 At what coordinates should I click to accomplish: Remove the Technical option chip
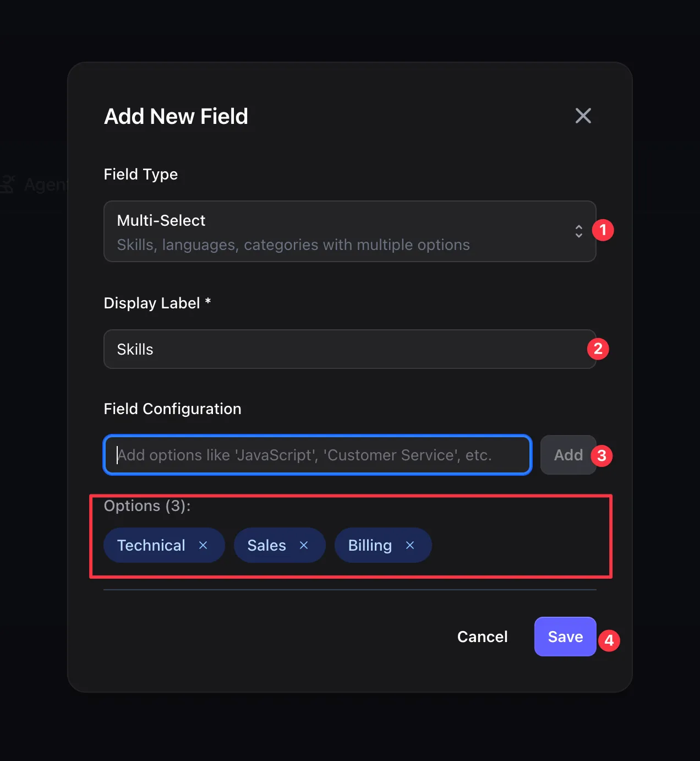[203, 545]
